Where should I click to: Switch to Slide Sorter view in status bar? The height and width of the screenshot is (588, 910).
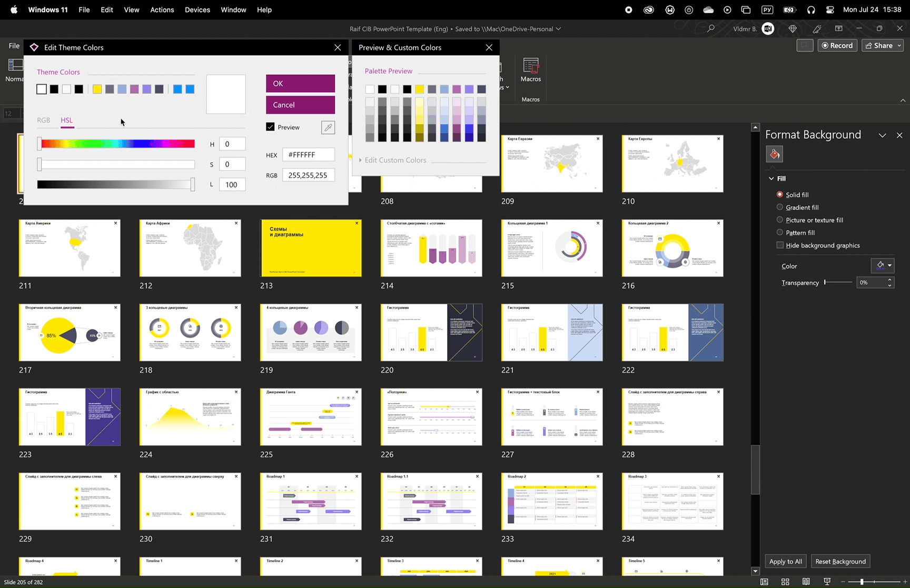pyautogui.click(x=785, y=582)
